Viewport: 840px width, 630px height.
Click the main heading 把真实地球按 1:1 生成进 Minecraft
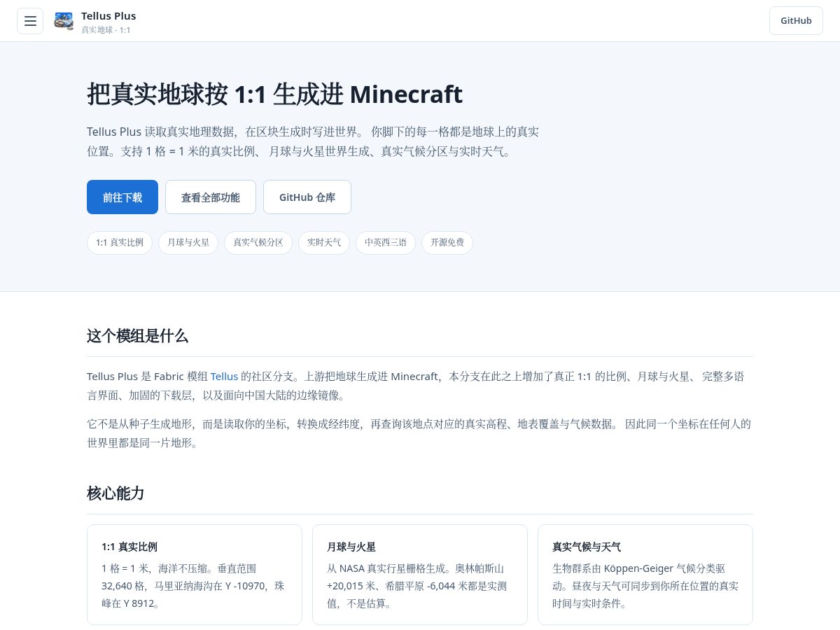[x=274, y=94]
